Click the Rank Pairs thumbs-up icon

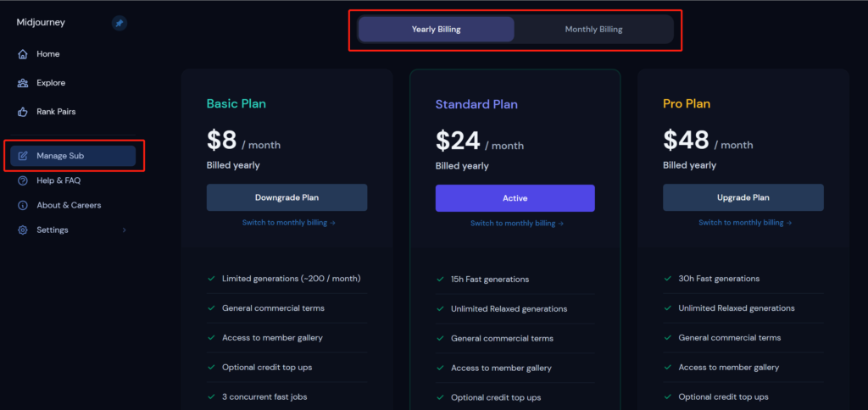coord(23,112)
